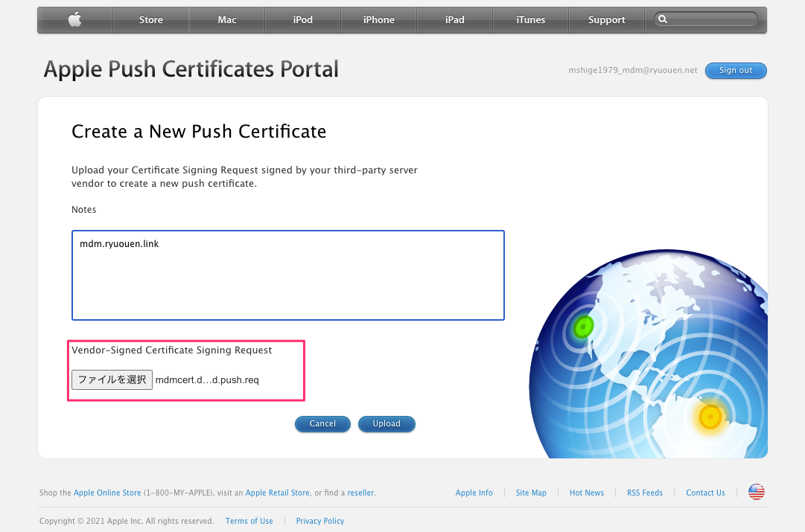Focus the navigation search field

click(x=706, y=19)
